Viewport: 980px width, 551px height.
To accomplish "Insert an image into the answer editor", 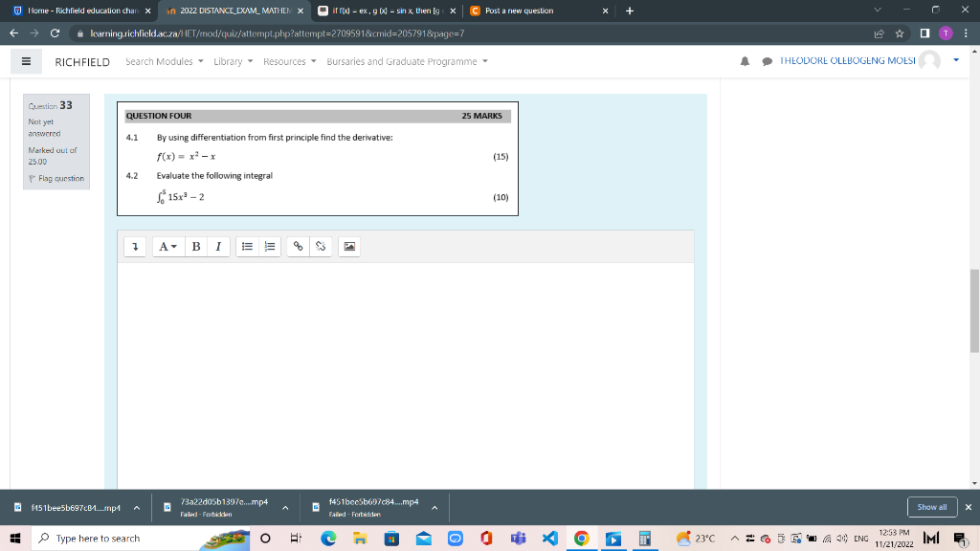I will (x=348, y=246).
